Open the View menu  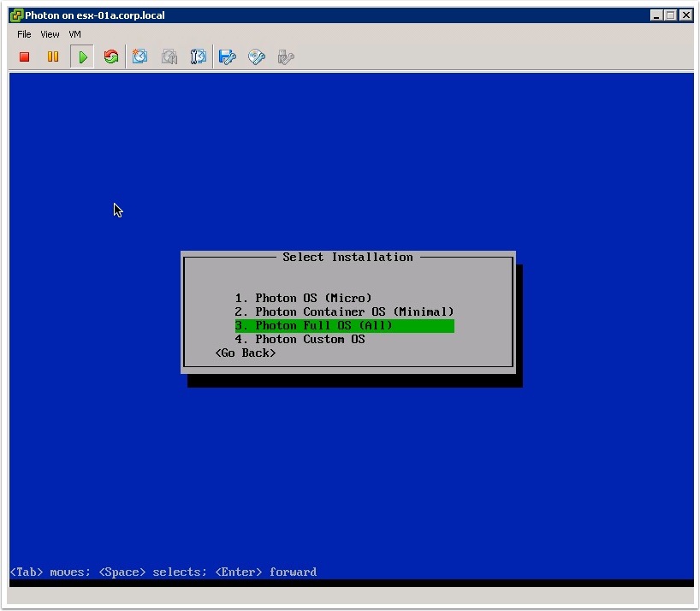50,34
